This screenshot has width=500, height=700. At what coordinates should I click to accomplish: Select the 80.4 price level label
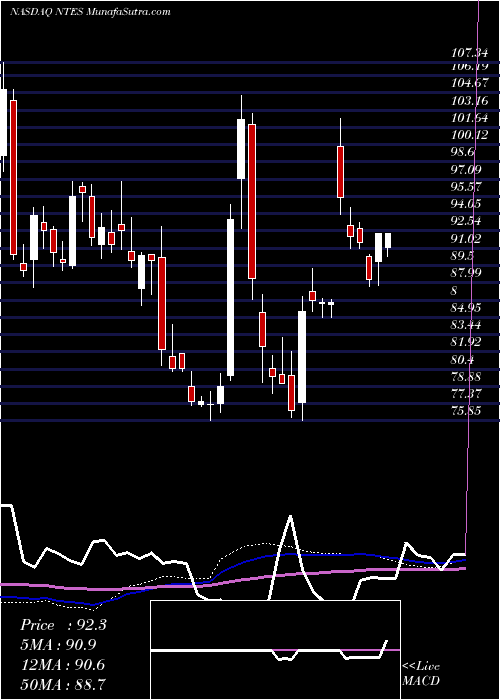pos(463,359)
